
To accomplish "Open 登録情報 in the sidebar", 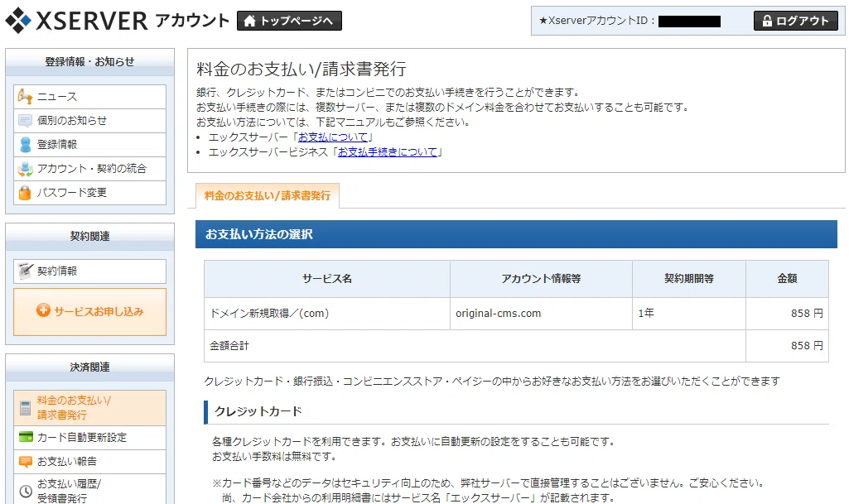I will (x=90, y=144).
